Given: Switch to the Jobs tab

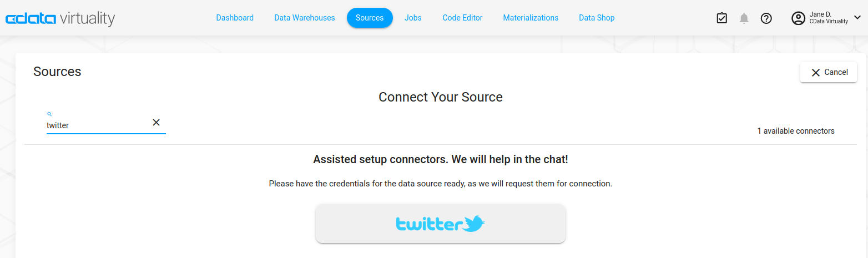Looking at the screenshot, I should [x=413, y=18].
